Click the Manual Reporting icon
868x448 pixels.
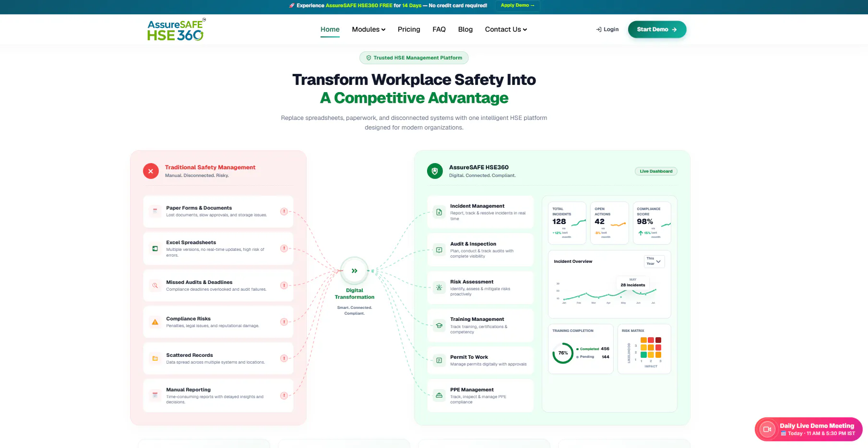[155, 395]
